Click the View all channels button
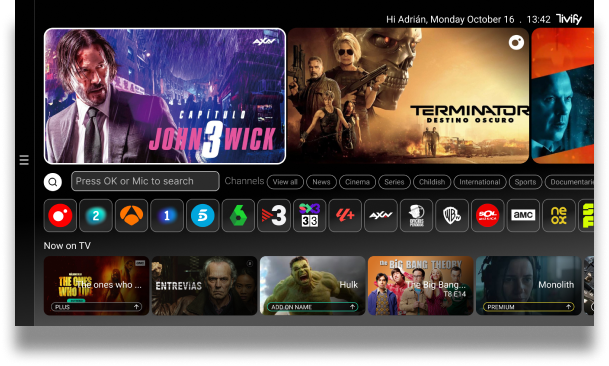Viewport: 609px width, 366px height. click(x=285, y=182)
